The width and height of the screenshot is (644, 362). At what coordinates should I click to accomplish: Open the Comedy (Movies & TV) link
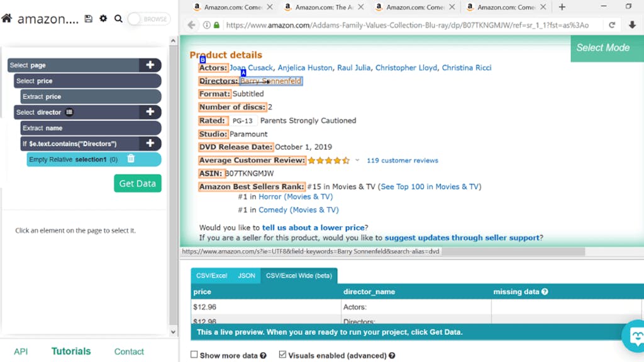click(299, 210)
